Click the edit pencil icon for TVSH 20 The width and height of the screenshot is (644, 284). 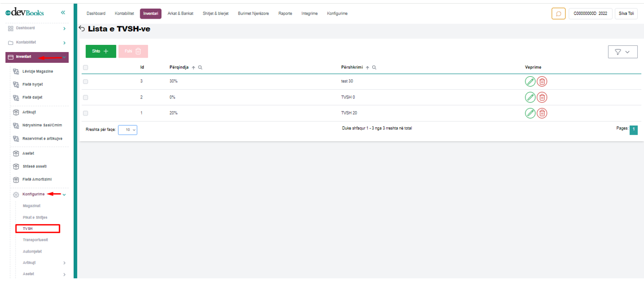(x=530, y=113)
